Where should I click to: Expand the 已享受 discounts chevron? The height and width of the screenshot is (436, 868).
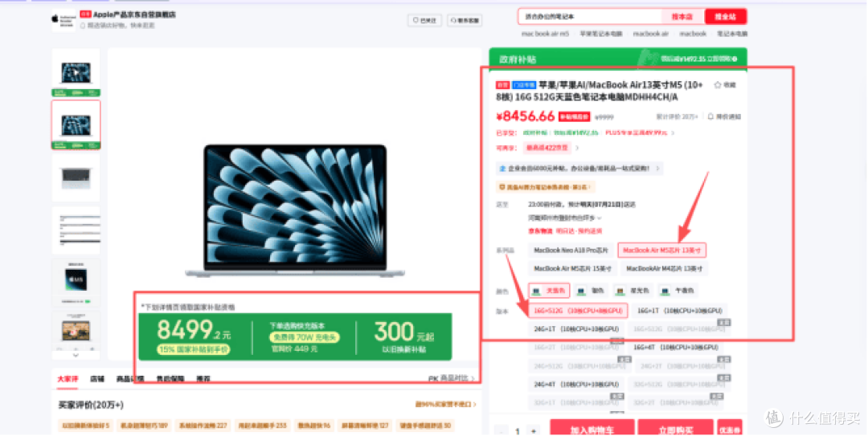(674, 132)
